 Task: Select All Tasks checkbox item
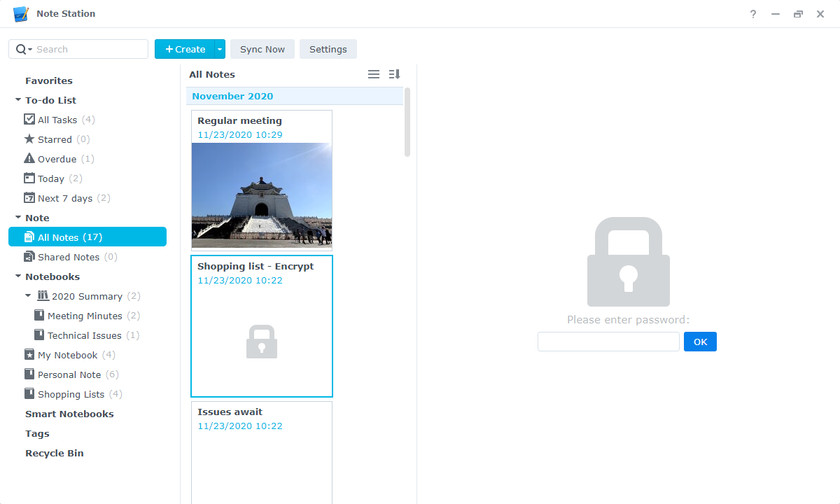(x=29, y=120)
